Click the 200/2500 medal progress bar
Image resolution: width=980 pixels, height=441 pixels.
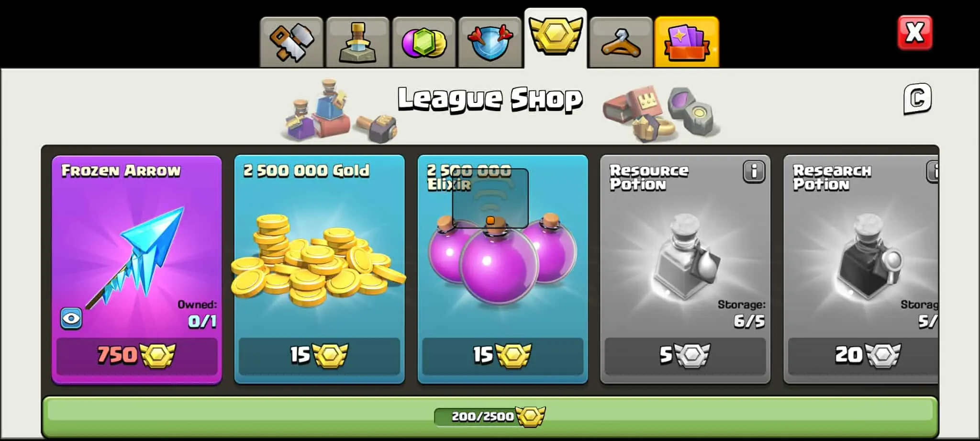490,416
